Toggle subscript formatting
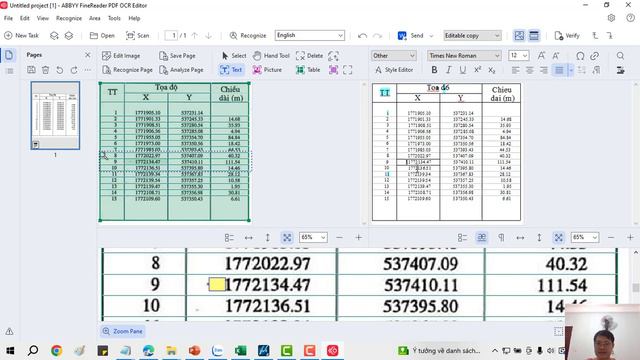This screenshot has width=640, height=360. tap(491, 70)
